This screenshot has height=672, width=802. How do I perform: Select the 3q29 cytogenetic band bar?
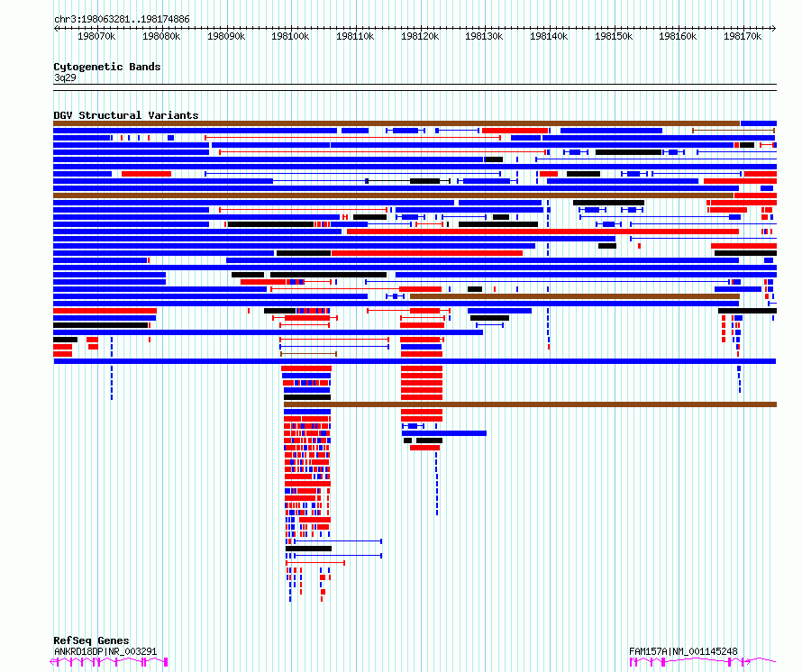tap(415, 87)
